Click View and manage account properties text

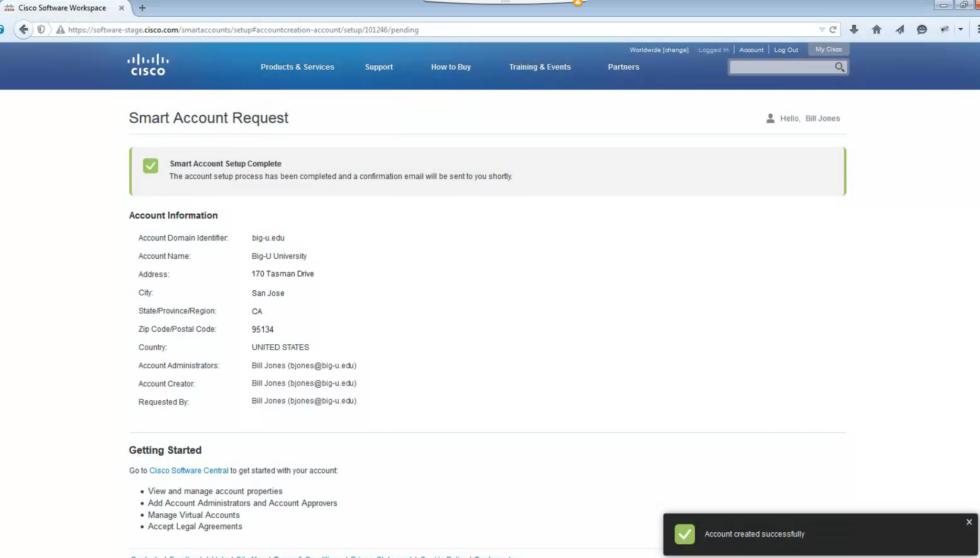tap(215, 491)
